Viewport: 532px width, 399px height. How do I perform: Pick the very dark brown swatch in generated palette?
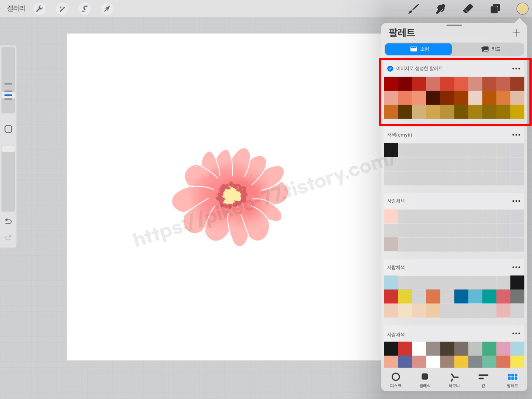(x=433, y=98)
